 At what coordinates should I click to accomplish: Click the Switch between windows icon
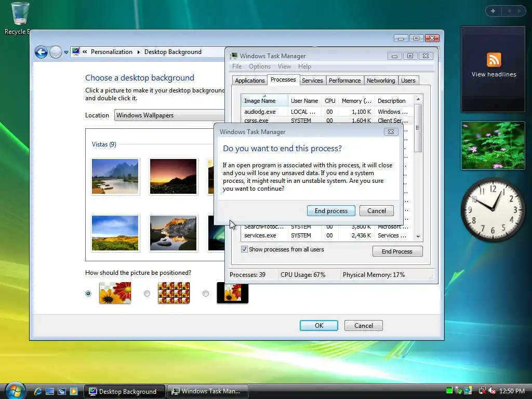[x=62, y=391]
